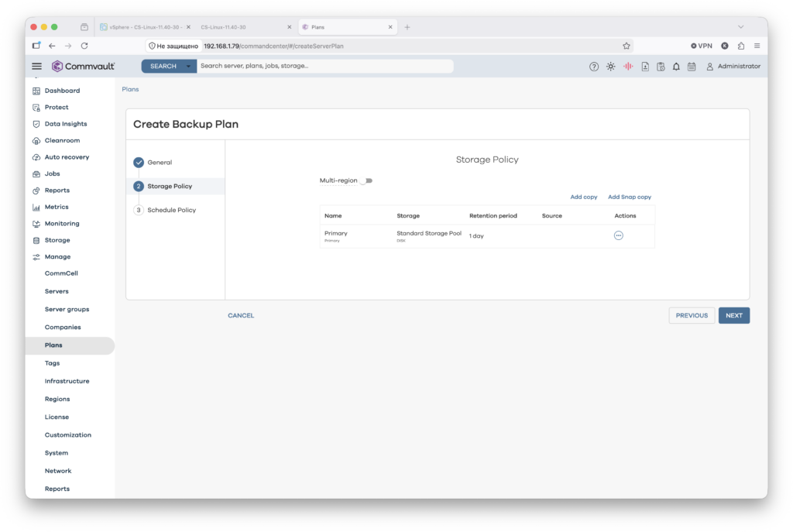Click the Add copy link

click(584, 197)
